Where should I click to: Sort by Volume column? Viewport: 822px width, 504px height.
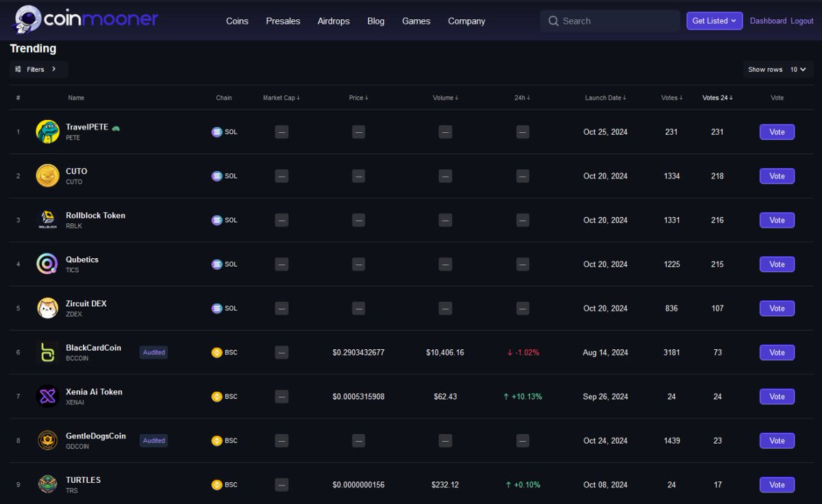(x=445, y=98)
